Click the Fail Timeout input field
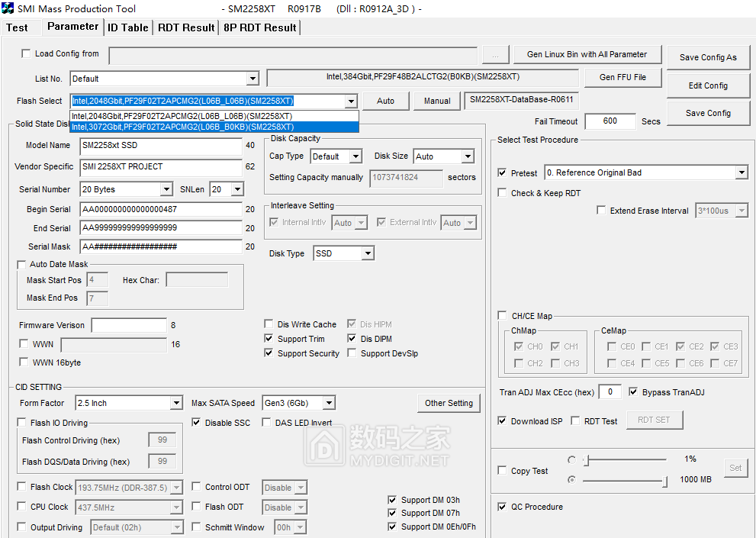 (x=610, y=121)
